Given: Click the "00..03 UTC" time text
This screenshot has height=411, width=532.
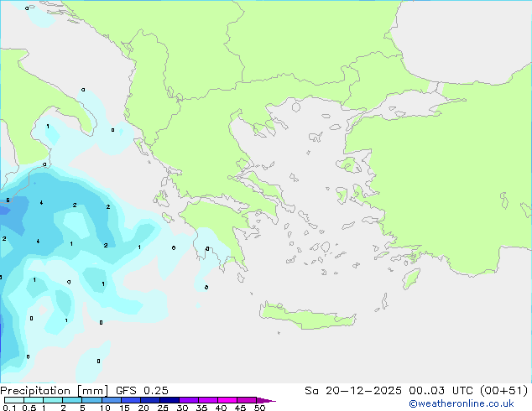Looking at the screenshot, I should [x=441, y=391].
